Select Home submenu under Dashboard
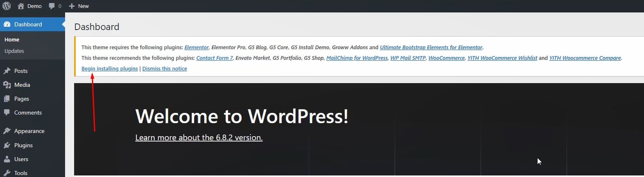644x177 pixels. click(12, 39)
